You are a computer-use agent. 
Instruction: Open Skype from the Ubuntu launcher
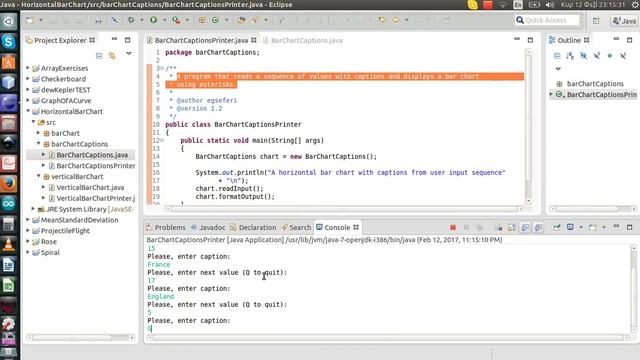tap(9, 42)
